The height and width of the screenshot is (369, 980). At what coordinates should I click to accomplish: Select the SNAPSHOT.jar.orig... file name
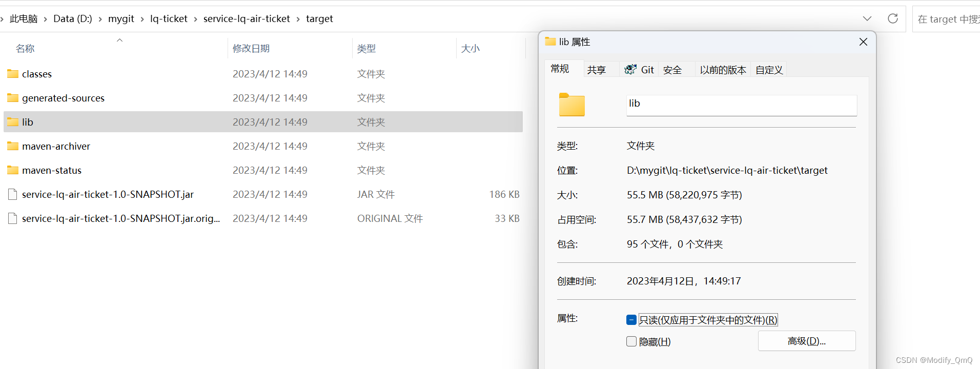(121, 218)
